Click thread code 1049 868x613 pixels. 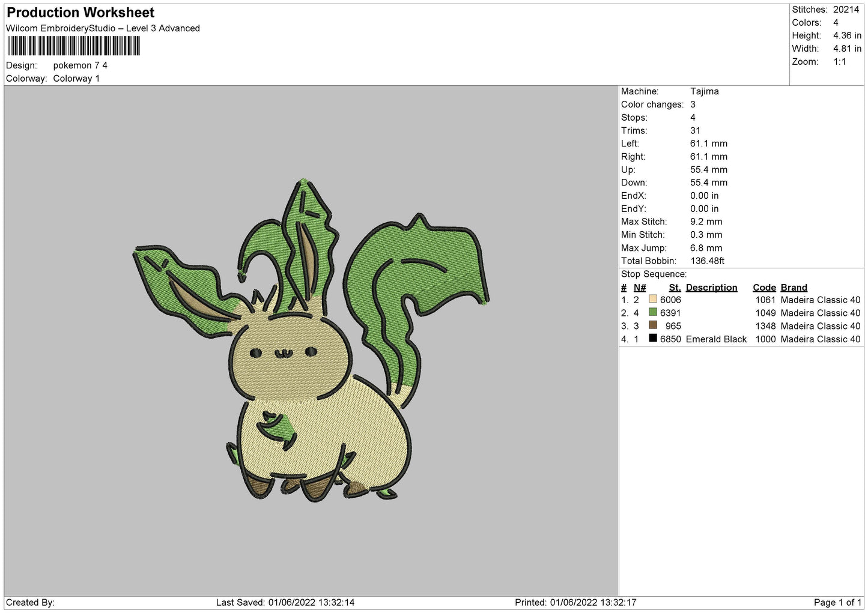click(x=765, y=313)
